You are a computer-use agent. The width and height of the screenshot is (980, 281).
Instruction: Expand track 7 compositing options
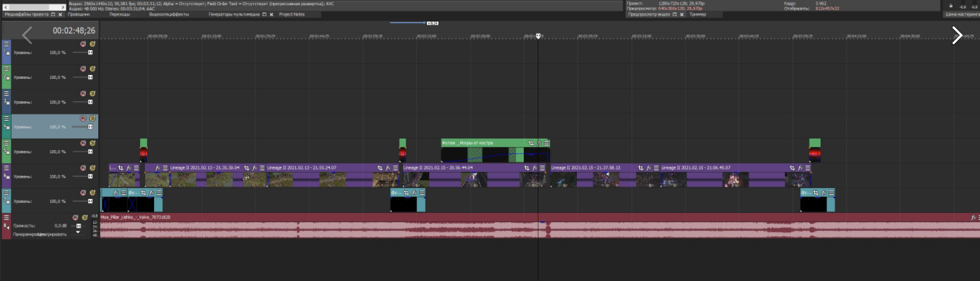(6, 201)
